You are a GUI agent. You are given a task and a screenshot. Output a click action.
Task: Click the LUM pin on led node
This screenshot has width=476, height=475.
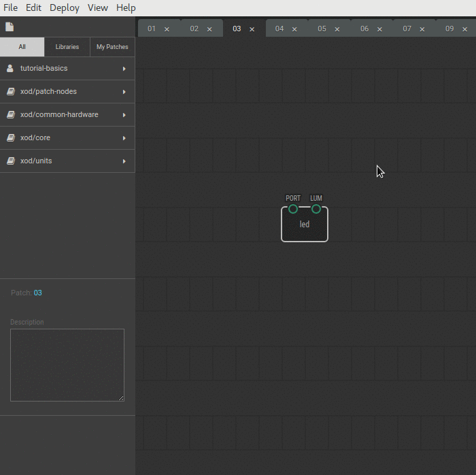316,209
